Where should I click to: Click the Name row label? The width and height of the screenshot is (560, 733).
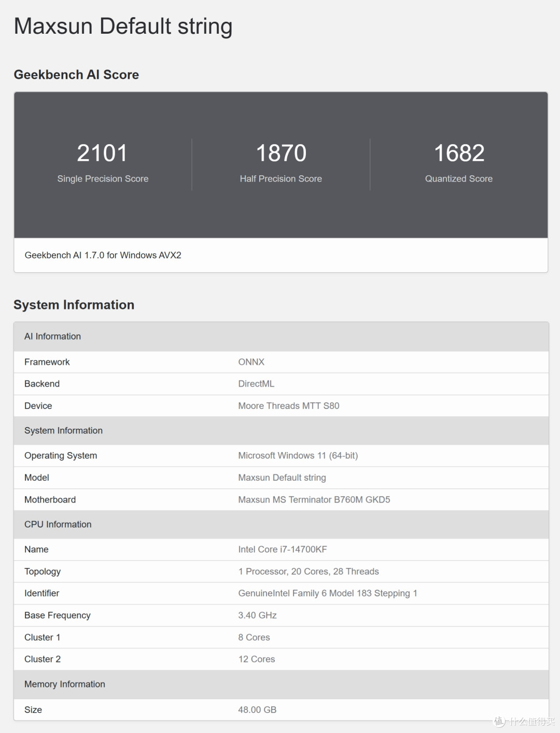(36, 549)
